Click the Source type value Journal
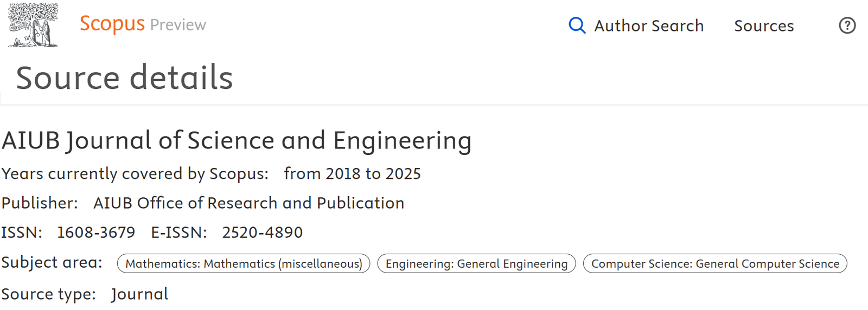The width and height of the screenshot is (868, 310). tap(140, 294)
